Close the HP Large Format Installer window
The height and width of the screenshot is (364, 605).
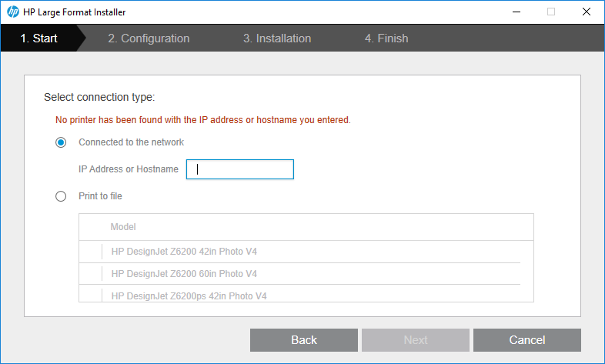pyautogui.click(x=587, y=12)
